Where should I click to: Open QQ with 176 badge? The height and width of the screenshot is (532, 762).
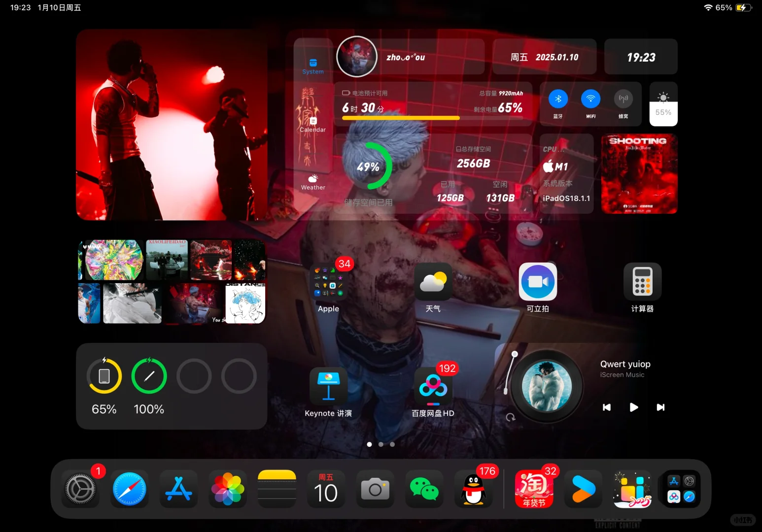(x=474, y=489)
